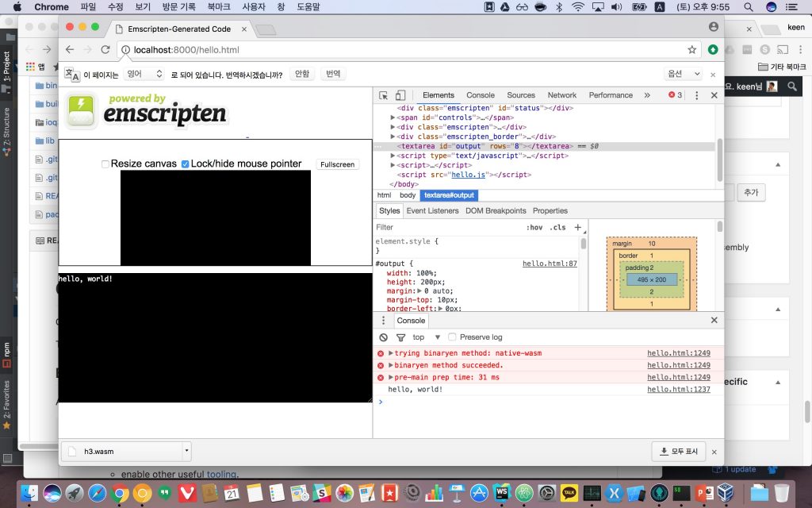Bookmark this page with the star icon
The image size is (812, 508).
pos(692,49)
